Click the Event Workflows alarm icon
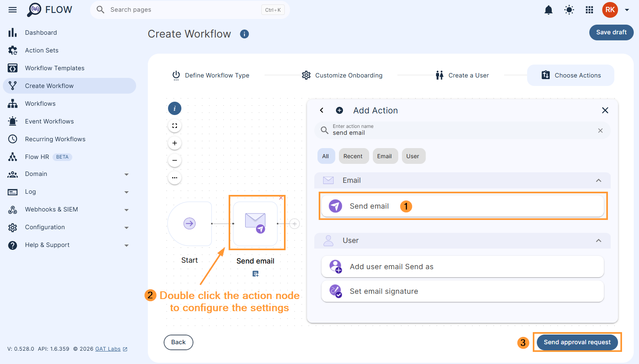639x364 pixels. [x=13, y=121]
